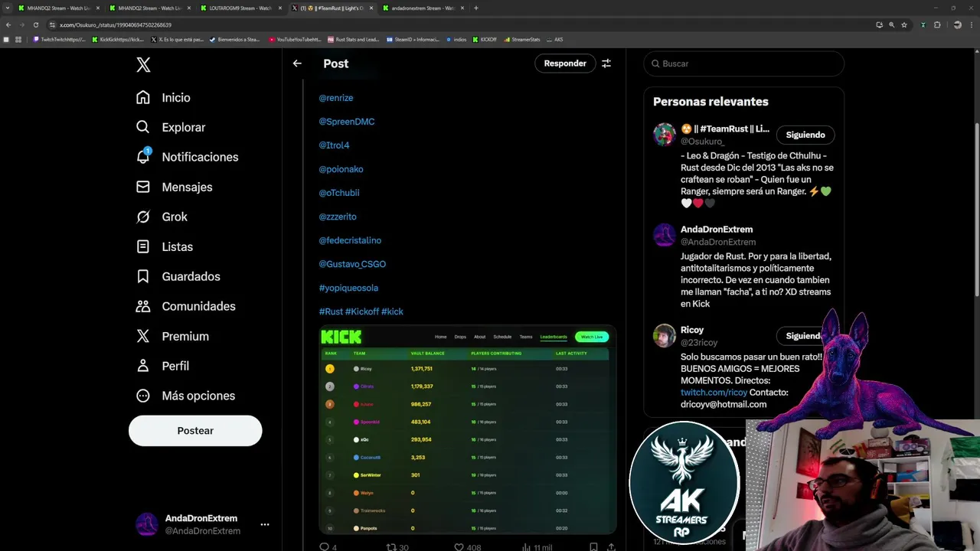Click the X logo home icon
The height and width of the screenshot is (551, 980).
pyautogui.click(x=143, y=65)
